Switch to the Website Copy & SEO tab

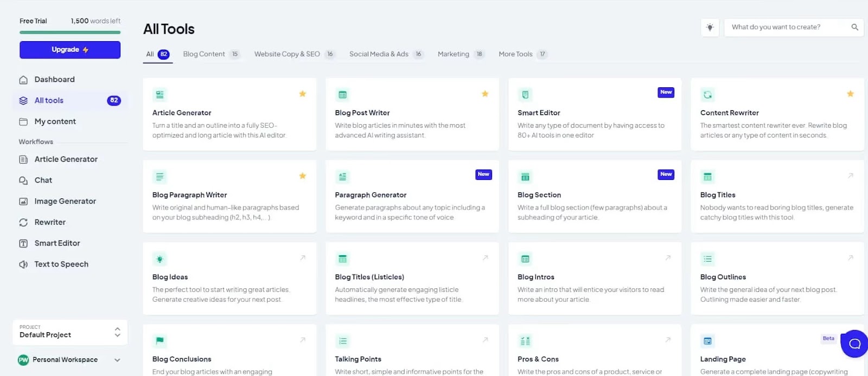(x=295, y=54)
